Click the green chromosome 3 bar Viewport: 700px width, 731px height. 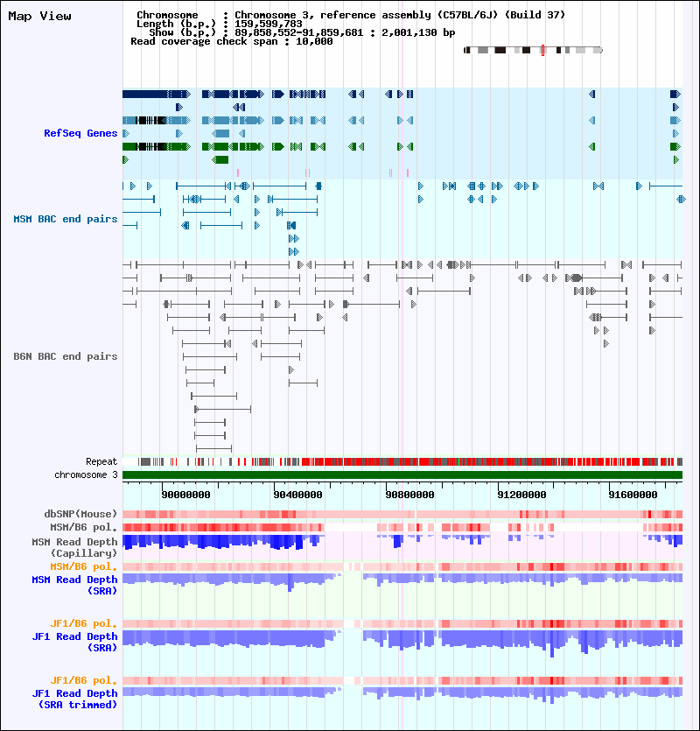coord(402,475)
